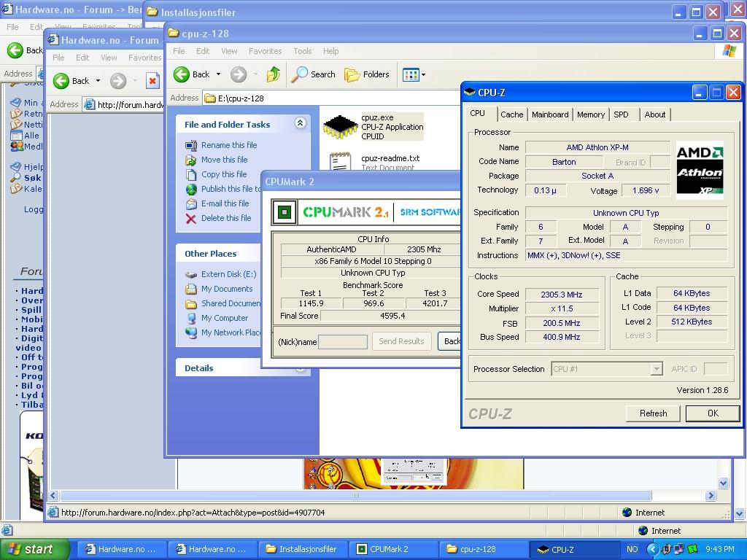Switch to SPD tab in CPU-Z
The height and width of the screenshot is (560, 747).
point(621,114)
